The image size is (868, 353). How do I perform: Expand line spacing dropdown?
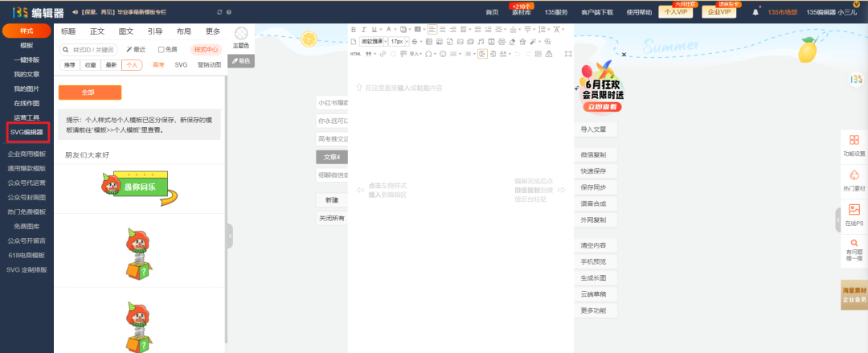549,30
